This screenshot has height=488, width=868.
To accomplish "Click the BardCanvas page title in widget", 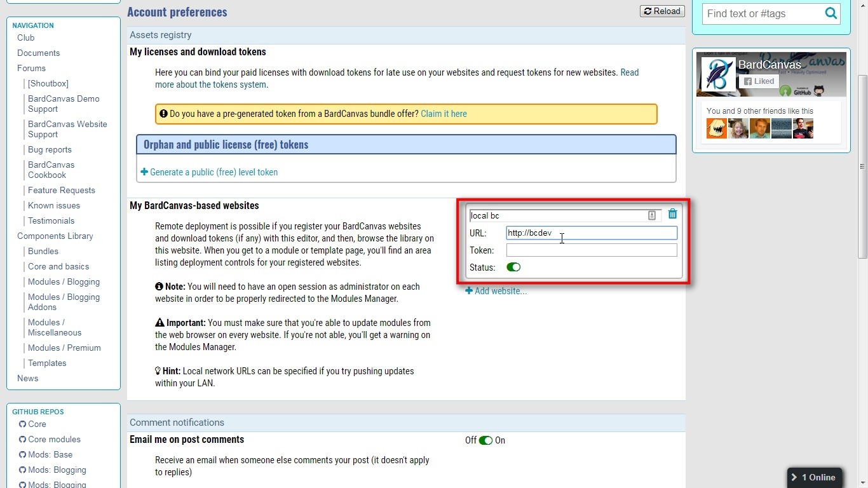I will coord(770,64).
